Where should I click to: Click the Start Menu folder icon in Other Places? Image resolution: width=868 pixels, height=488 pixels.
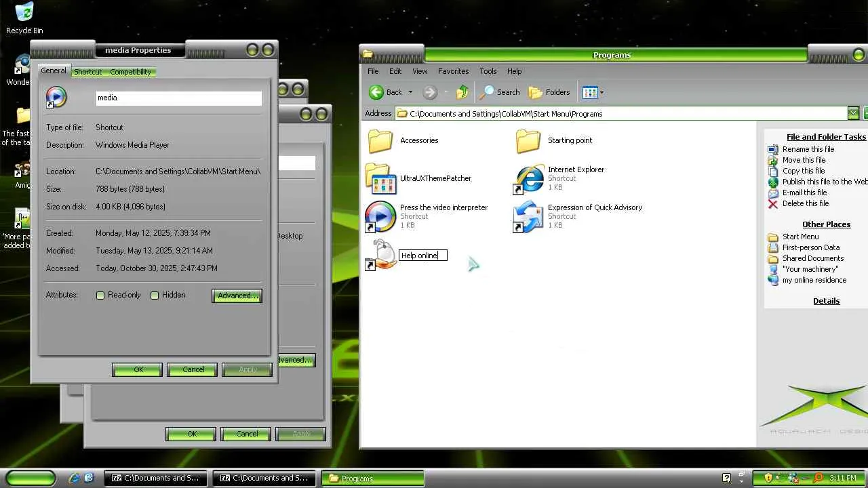(x=772, y=237)
